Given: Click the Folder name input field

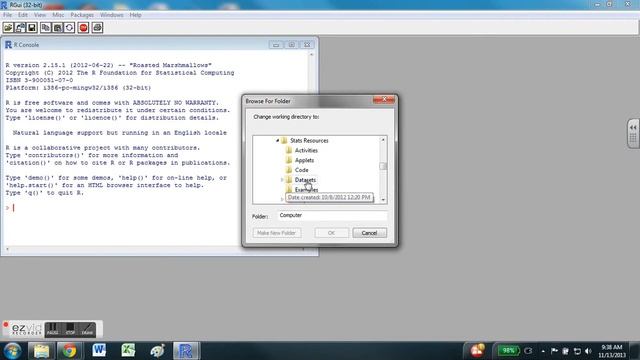Looking at the screenshot, I should coord(333,216).
